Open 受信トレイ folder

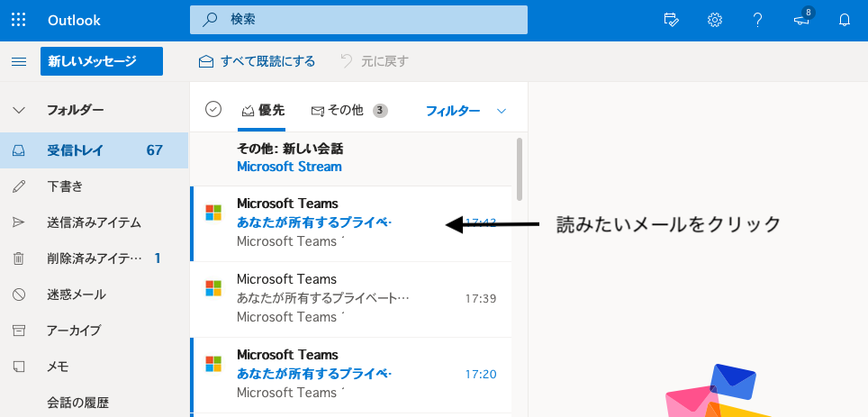pyautogui.click(x=95, y=150)
